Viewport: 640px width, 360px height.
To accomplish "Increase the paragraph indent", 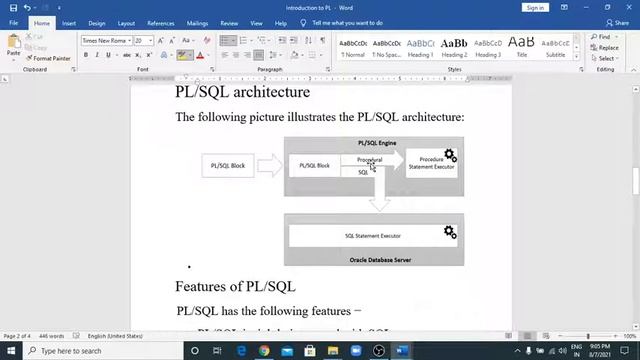I will [x=293, y=40].
